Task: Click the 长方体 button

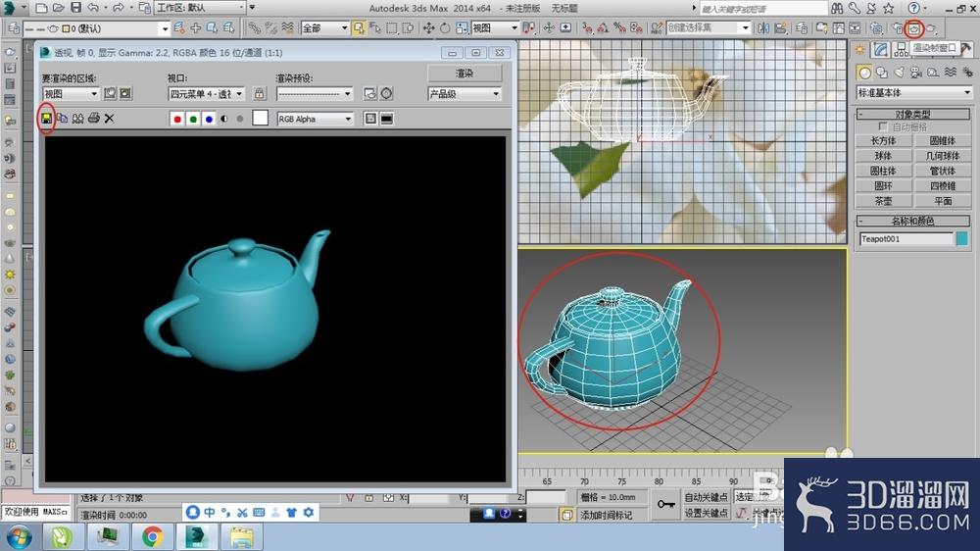Action: coord(883,141)
